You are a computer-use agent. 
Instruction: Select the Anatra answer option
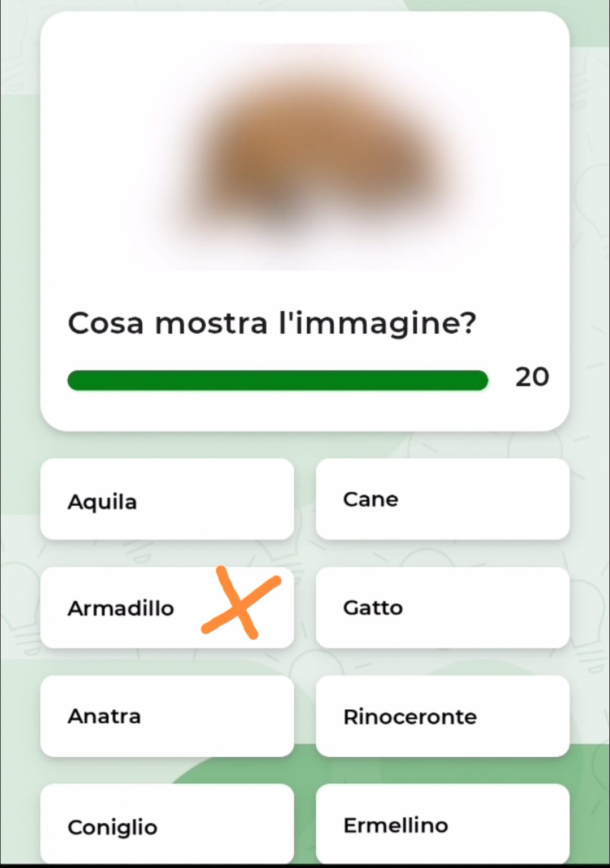pyautogui.click(x=167, y=716)
